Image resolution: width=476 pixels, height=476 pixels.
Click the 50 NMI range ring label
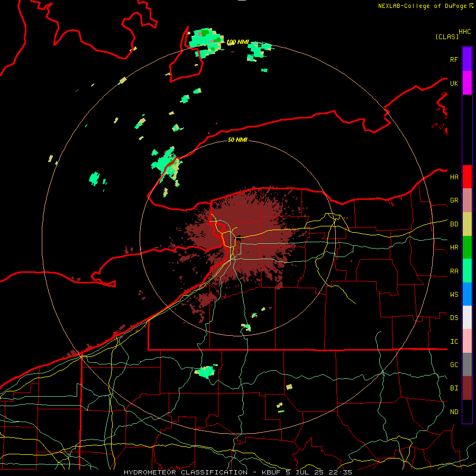point(237,140)
